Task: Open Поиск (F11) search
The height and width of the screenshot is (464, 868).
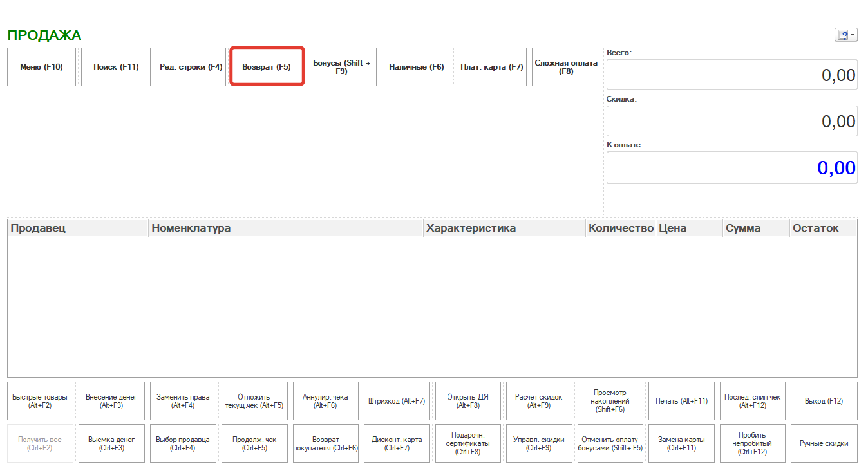Action: coord(116,67)
